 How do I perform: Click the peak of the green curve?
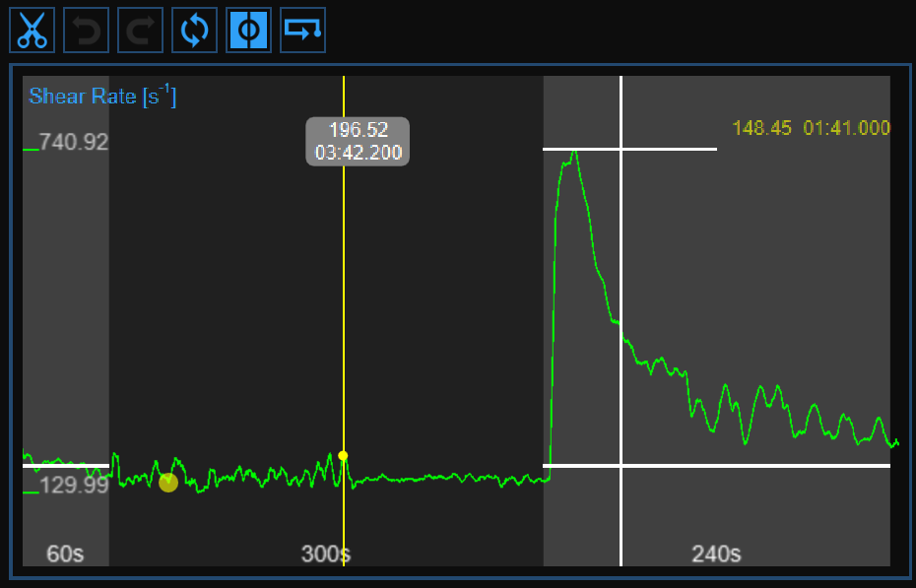pos(572,154)
